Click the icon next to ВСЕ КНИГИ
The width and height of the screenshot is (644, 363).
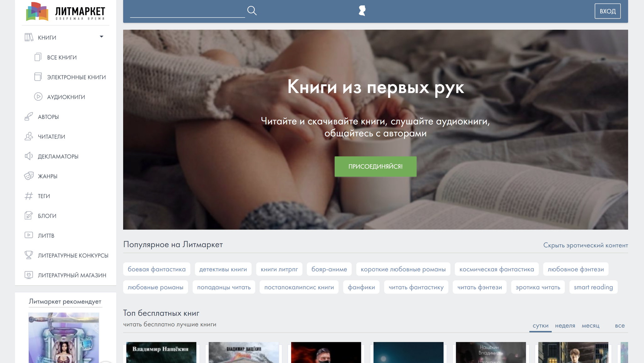pyautogui.click(x=38, y=57)
